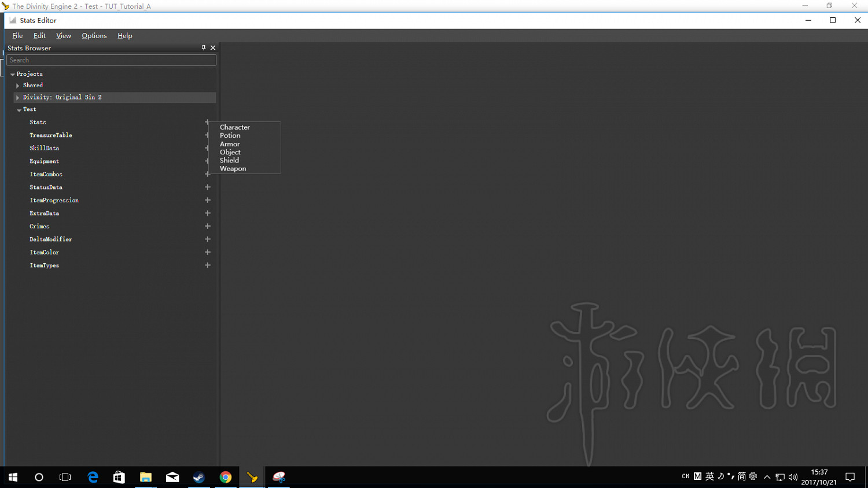Open Steam from the taskbar
The height and width of the screenshot is (488, 868).
click(199, 477)
